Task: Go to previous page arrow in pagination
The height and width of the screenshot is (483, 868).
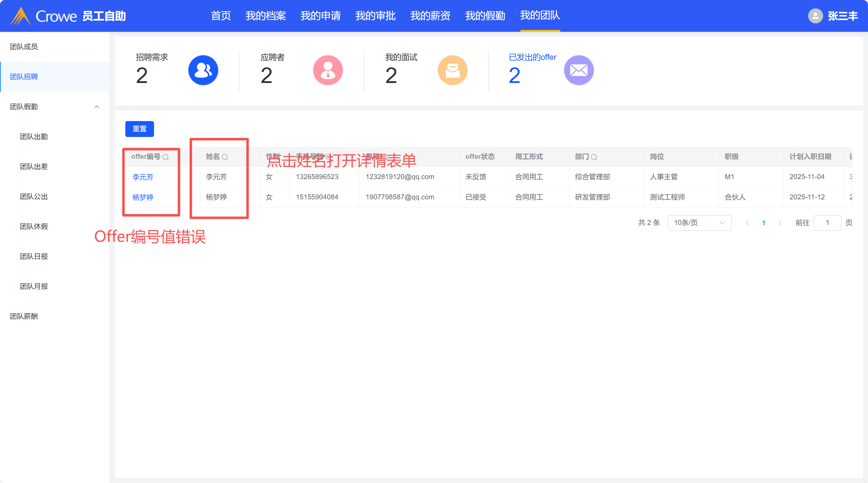Action: [x=747, y=222]
